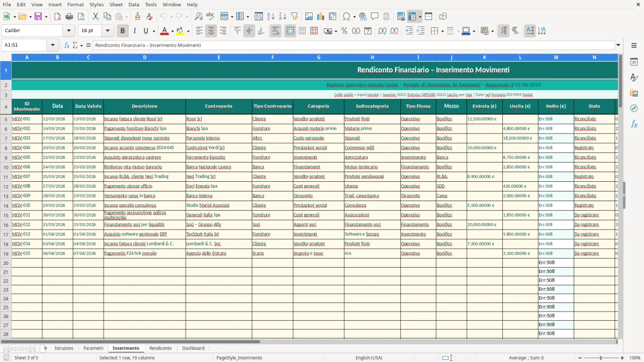This screenshot has width=644, height=362.
Task: Toggle Align Right
Action: 223,31
